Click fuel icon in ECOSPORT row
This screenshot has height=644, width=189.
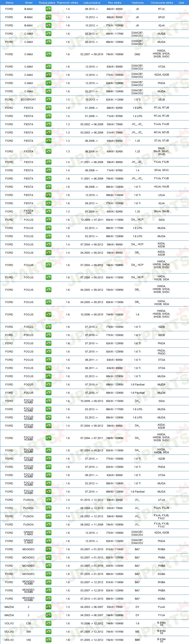(48, 100)
